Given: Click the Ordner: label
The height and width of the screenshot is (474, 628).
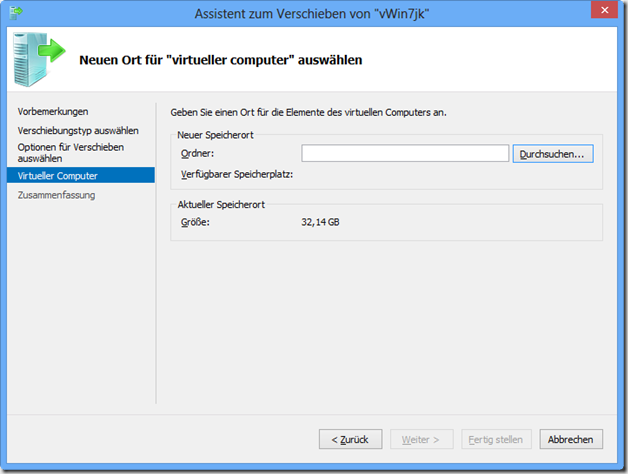Looking at the screenshot, I should 197,153.
